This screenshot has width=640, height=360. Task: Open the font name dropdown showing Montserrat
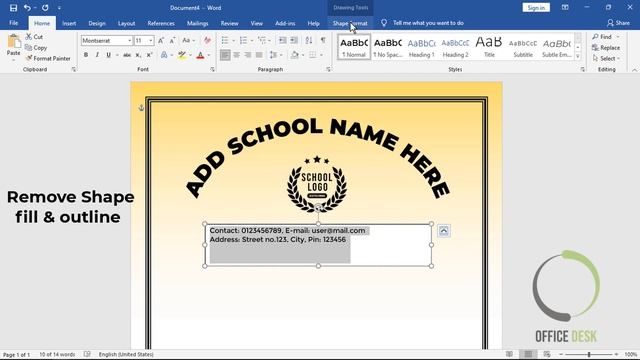pos(129,40)
